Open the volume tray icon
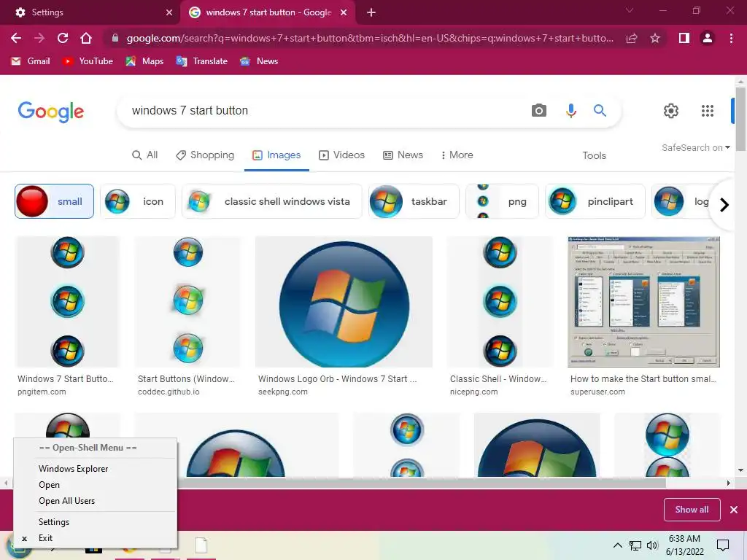The image size is (747, 560). [652, 545]
